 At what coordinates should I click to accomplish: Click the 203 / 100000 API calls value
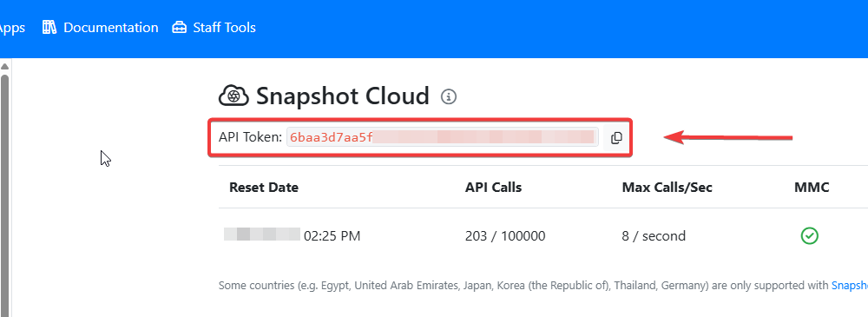(505, 236)
